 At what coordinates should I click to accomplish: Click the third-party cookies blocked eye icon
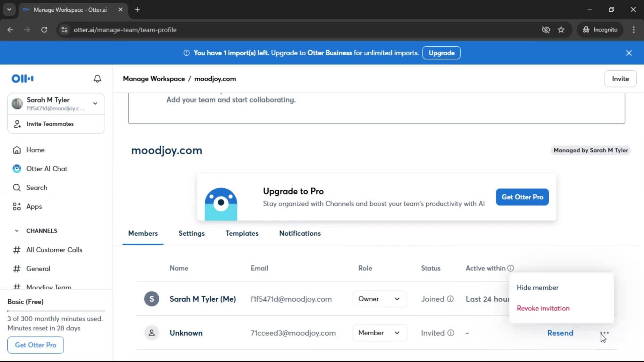(546, 29)
